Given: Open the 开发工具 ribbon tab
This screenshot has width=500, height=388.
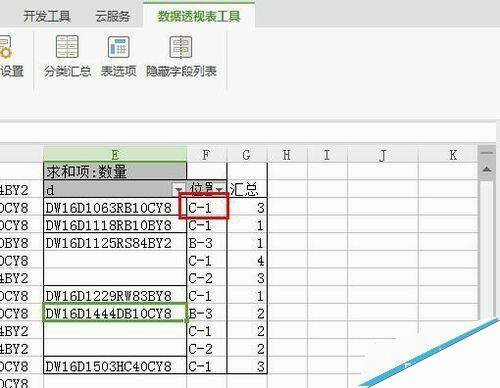Looking at the screenshot, I should 47,16.
